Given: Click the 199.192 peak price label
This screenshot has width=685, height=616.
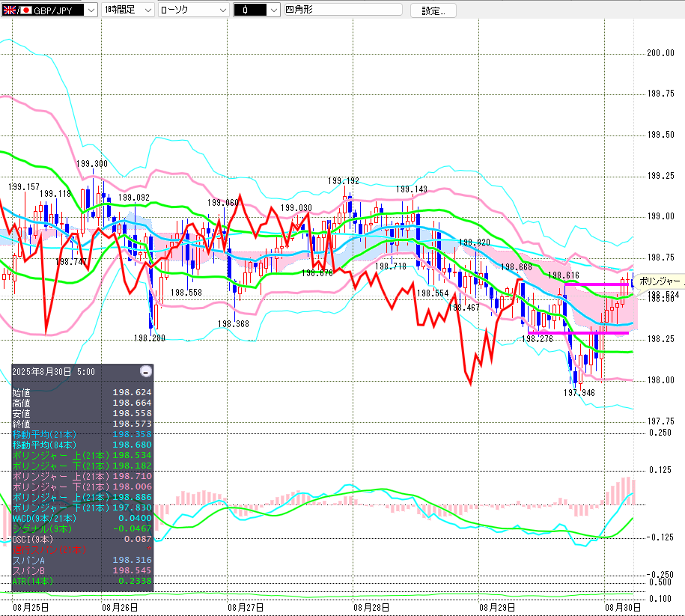Looking at the screenshot, I should point(344,181).
